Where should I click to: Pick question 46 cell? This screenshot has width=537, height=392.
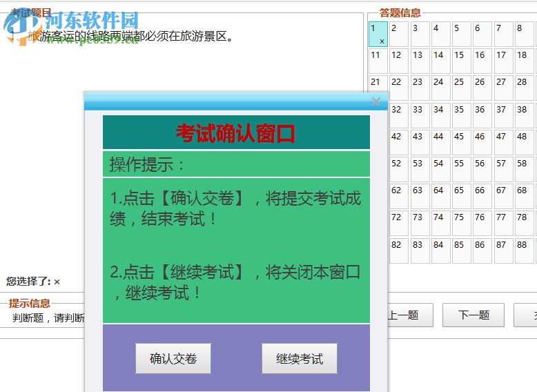[x=482, y=143]
